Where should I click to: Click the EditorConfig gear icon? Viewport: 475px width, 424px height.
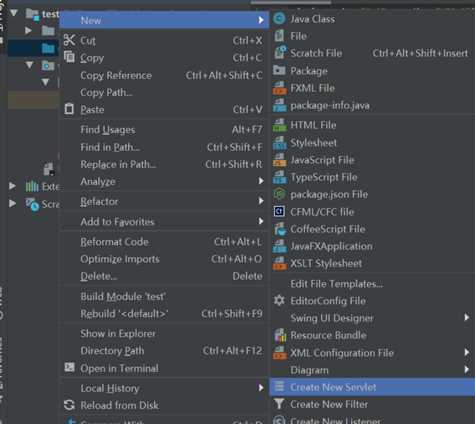coord(279,300)
